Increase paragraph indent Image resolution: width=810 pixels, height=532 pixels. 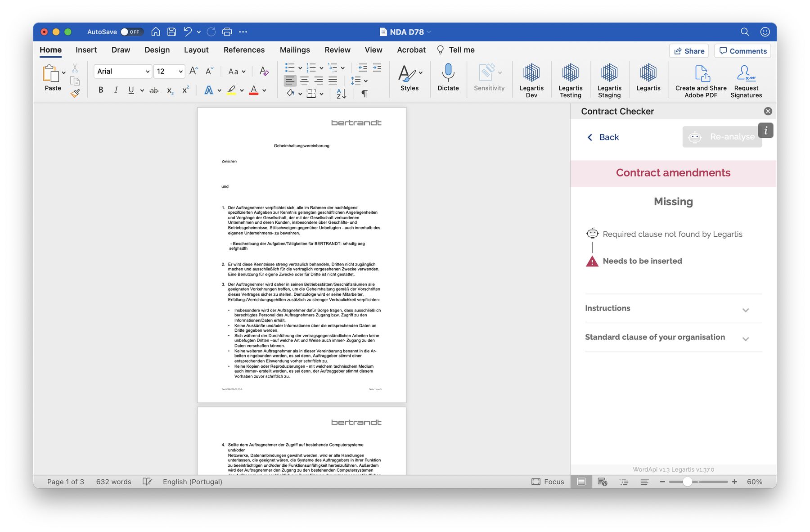coord(377,68)
